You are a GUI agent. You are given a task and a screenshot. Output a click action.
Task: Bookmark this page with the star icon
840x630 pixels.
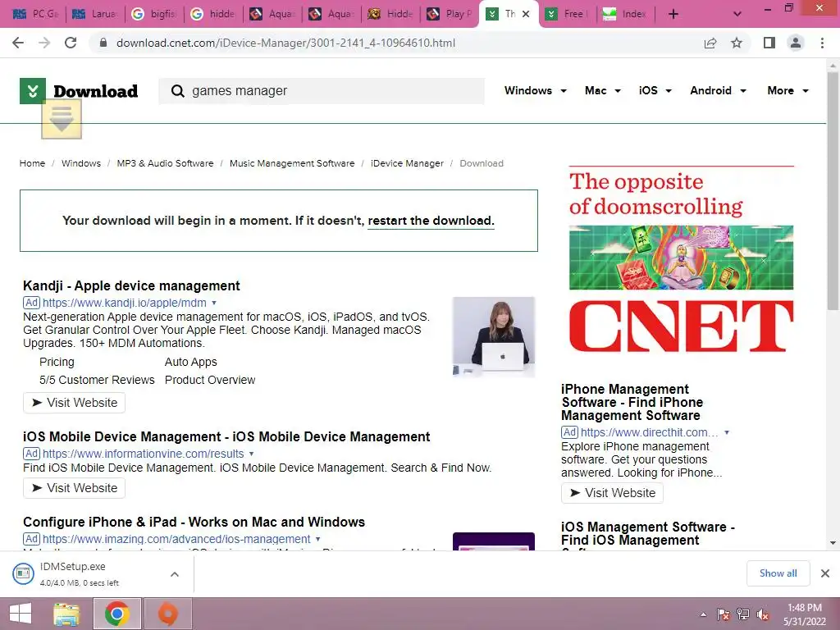click(x=737, y=43)
